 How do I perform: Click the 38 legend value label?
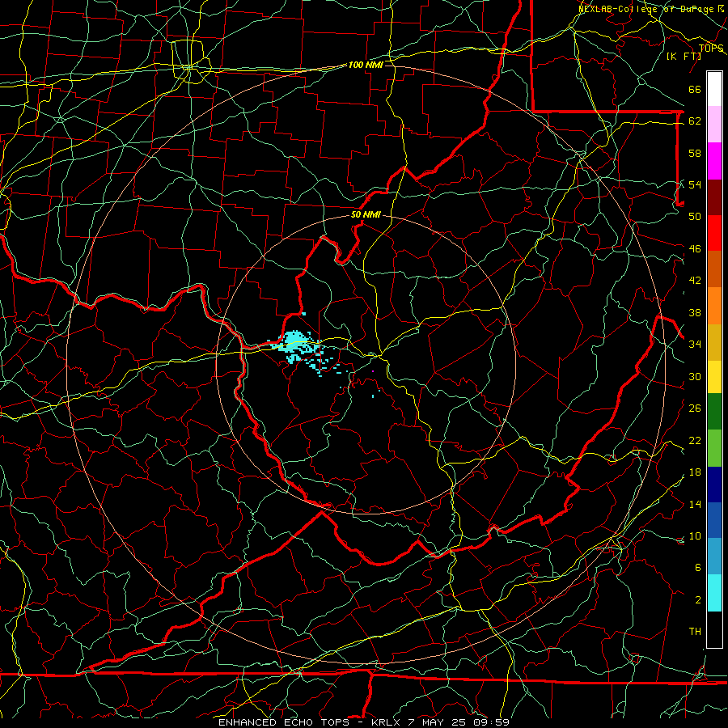click(x=695, y=312)
